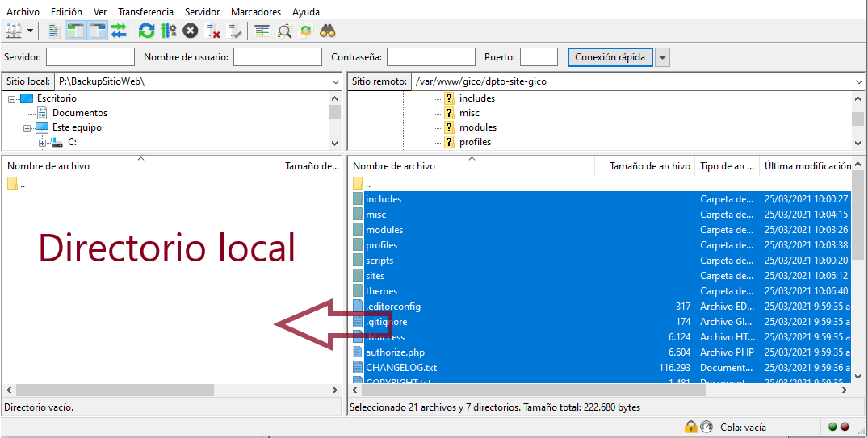868x438 pixels.
Task: Open the Site Manager icon
Action: coord(14,31)
